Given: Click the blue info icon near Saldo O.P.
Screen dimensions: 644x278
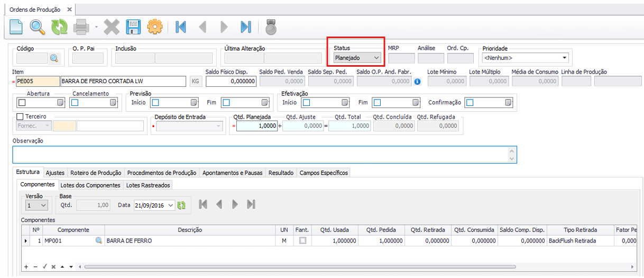Looking at the screenshot, I should pyautogui.click(x=417, y=82).
